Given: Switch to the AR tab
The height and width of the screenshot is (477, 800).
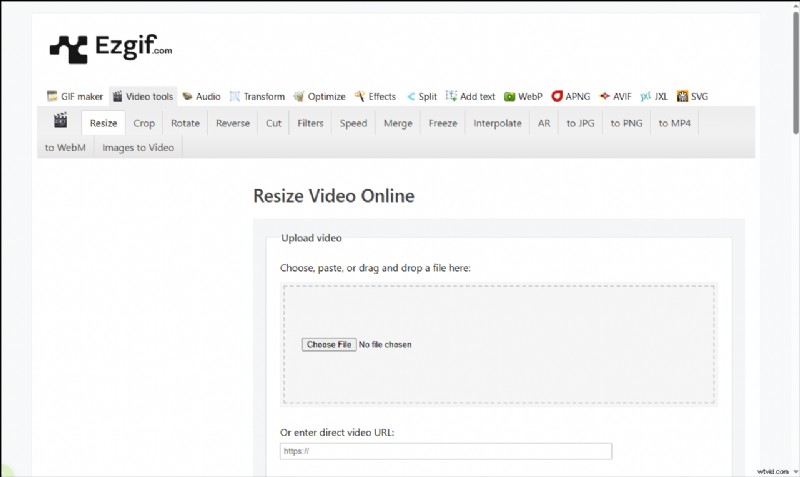Looking at the screenshot, I should tap(544, 123).
